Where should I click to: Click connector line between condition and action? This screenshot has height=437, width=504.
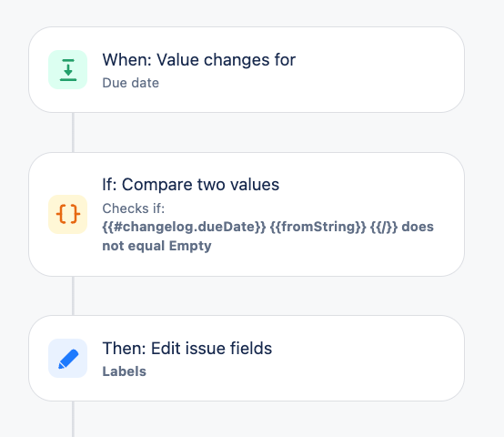pos(74,296)
